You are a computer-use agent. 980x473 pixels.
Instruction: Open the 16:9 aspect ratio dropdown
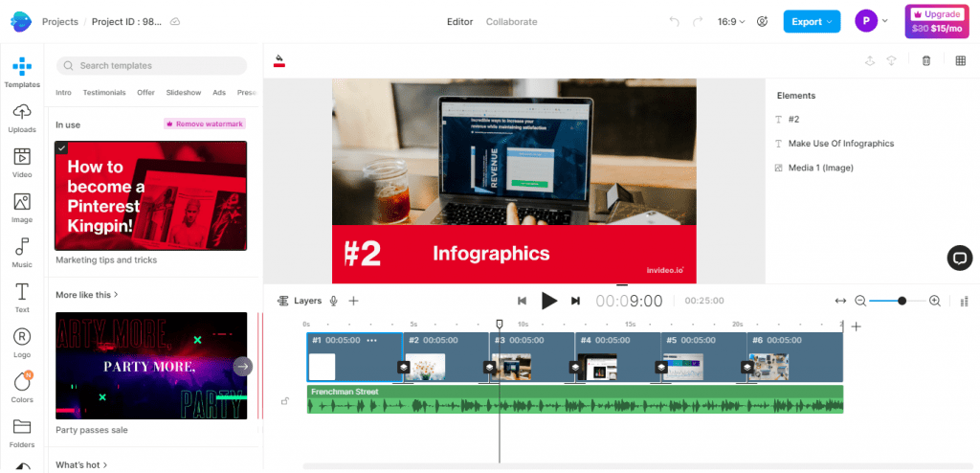pos(731,21)
